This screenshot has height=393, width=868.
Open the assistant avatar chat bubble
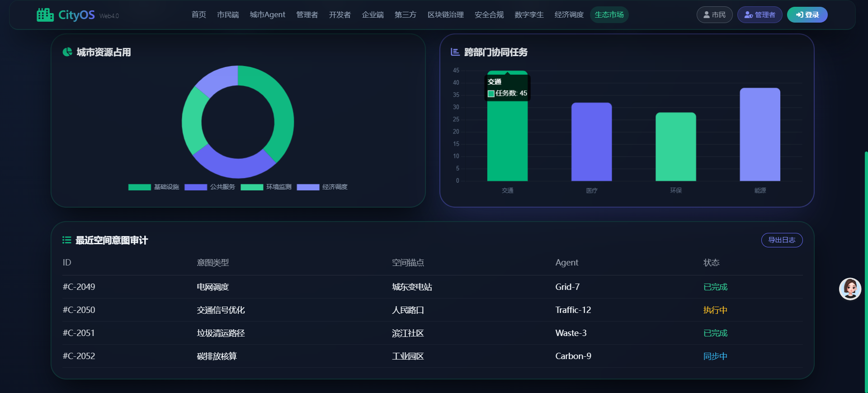pos(850,289)
